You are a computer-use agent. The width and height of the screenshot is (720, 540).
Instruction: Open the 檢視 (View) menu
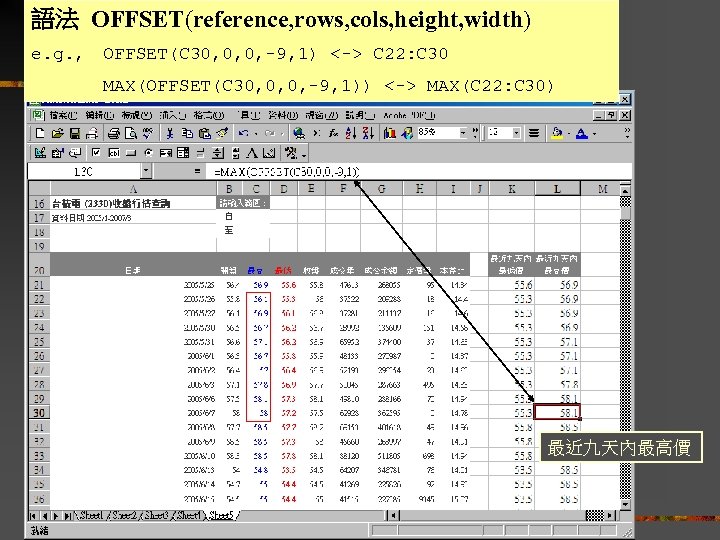pos(137,115)
